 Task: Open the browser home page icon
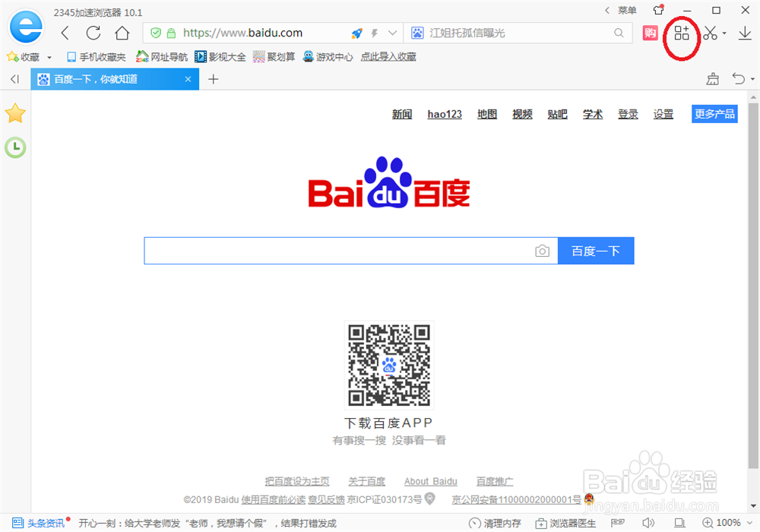pos(122,33)
